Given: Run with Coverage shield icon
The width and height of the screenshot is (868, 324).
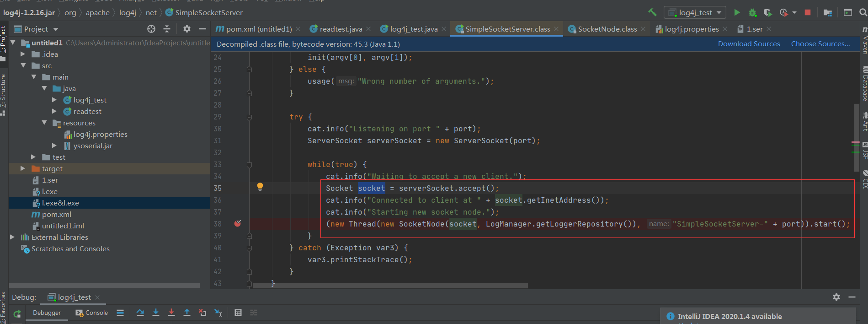Looking at the screenshot, I should pyautogui.click(x=768, y=12).
